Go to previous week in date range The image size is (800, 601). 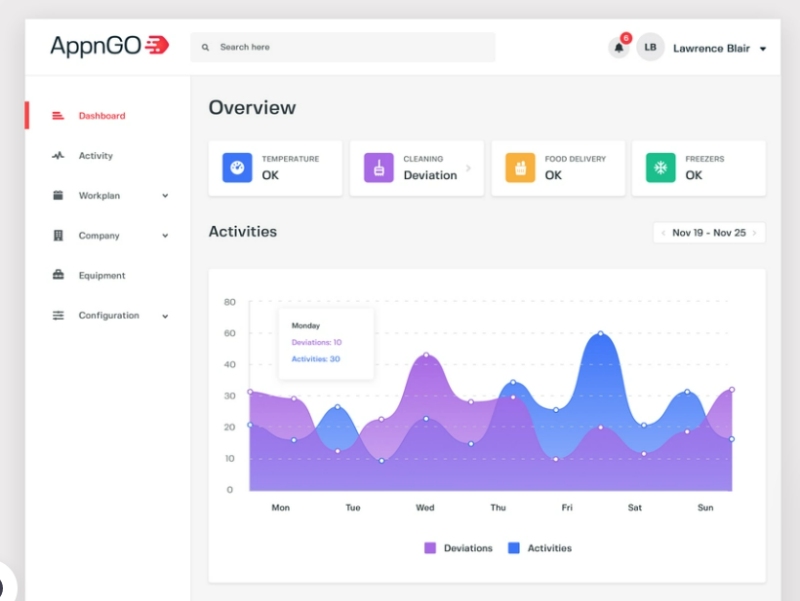point(663,233)
